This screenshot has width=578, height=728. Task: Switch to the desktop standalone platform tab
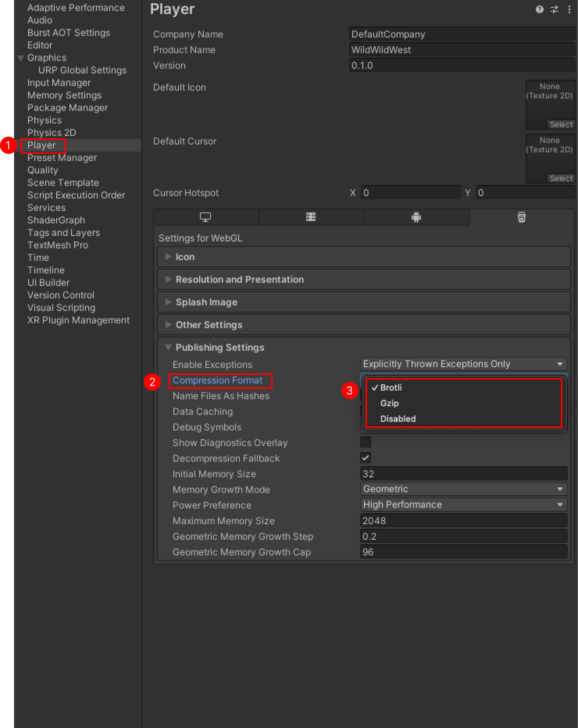coord(206,217)
